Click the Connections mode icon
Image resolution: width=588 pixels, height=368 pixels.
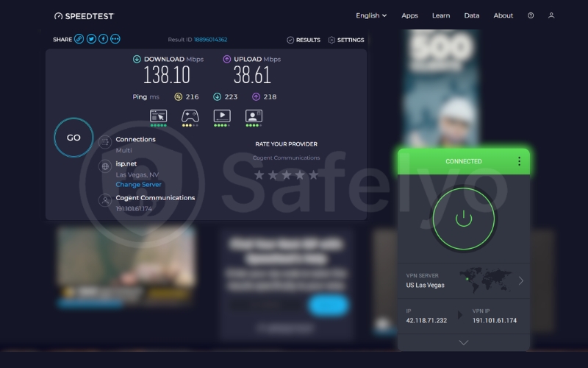tap(105, 142)
